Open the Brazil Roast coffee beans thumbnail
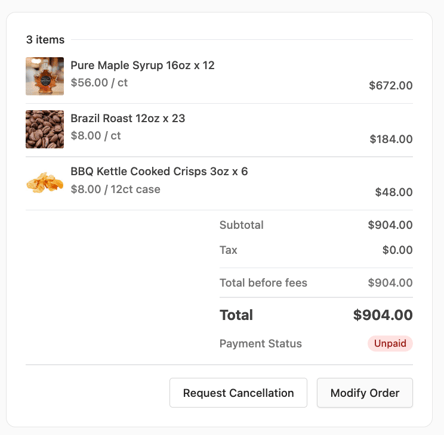 pyautogui.click(x=45, y=129)
